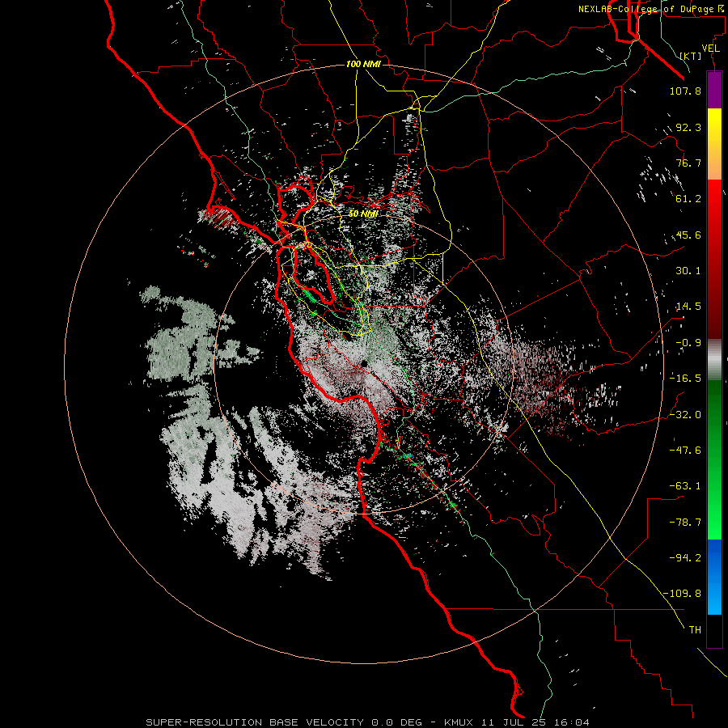
Task: Click the 50 NMI range ring label
Action: (363, 214)
